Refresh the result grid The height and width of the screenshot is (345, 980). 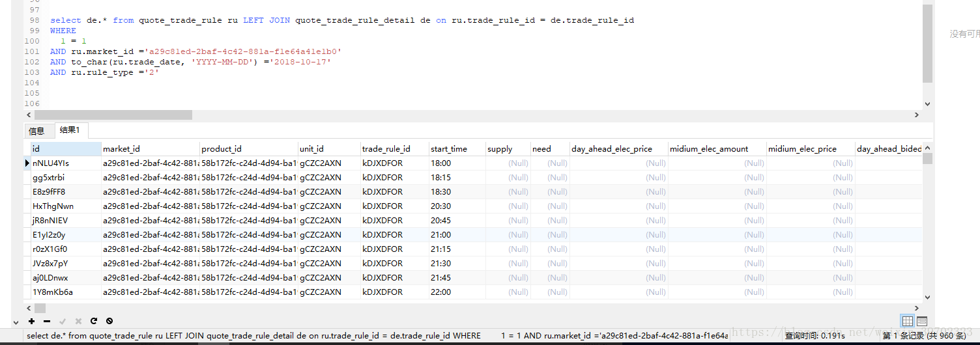94,321
